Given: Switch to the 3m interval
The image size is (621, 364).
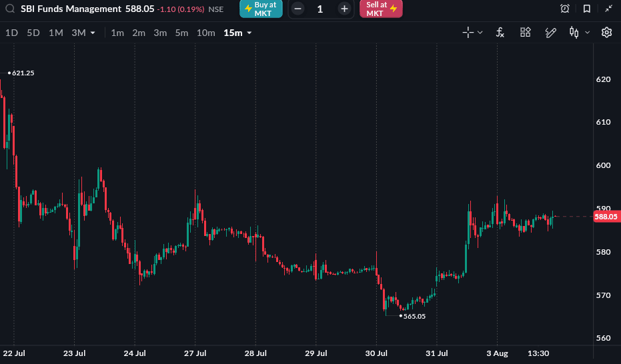Looking at the screenshot, I should 160,33.
